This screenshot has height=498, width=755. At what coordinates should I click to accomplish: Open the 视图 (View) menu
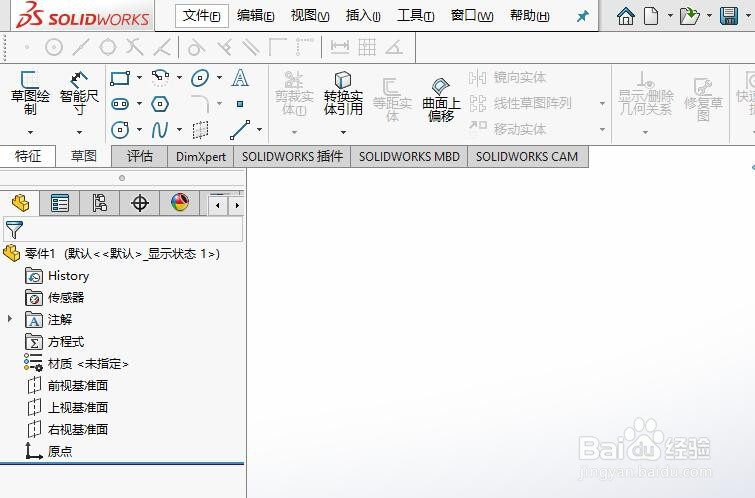click(310, 16)
